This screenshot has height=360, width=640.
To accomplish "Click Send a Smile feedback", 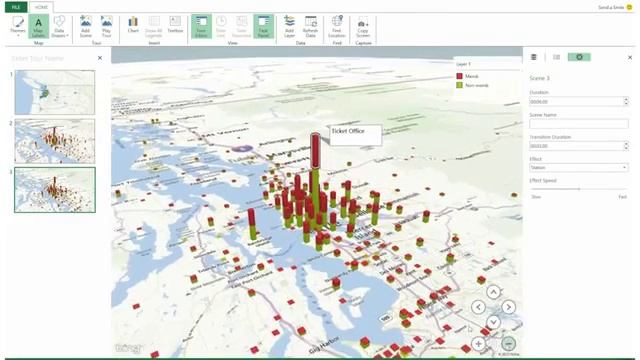I will click(615, 7).
